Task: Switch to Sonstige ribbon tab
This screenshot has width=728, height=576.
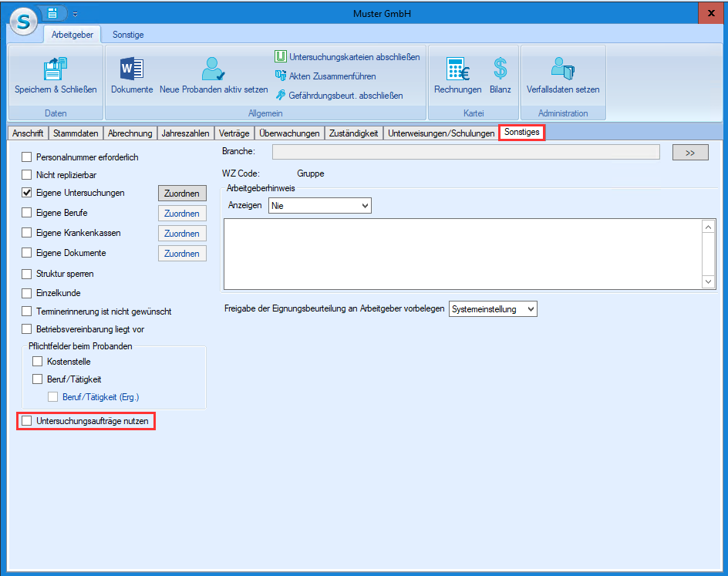Action: click(x=128, y=35)
